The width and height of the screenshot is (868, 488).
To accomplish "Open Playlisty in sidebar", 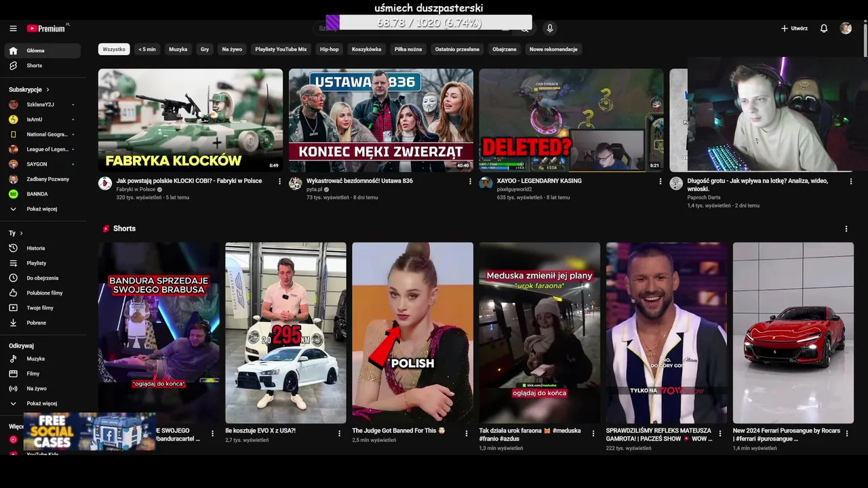I will click(x=43, y=263).
